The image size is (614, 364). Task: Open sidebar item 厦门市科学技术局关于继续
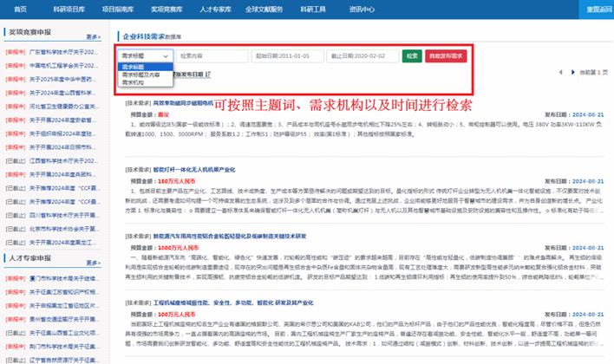pyautogui.click(x=64, y=278)
